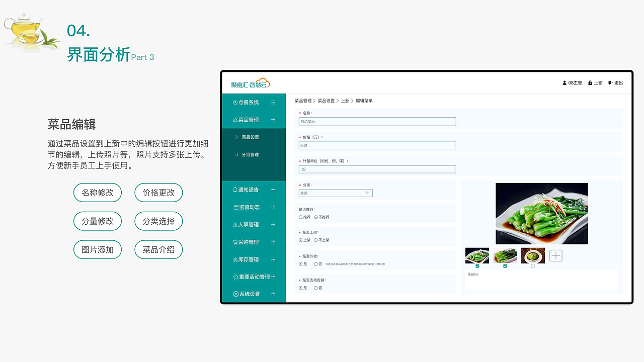Expand the 菜品管理 sidebar section
The image size is (644, 362).
tap(274, 120)
